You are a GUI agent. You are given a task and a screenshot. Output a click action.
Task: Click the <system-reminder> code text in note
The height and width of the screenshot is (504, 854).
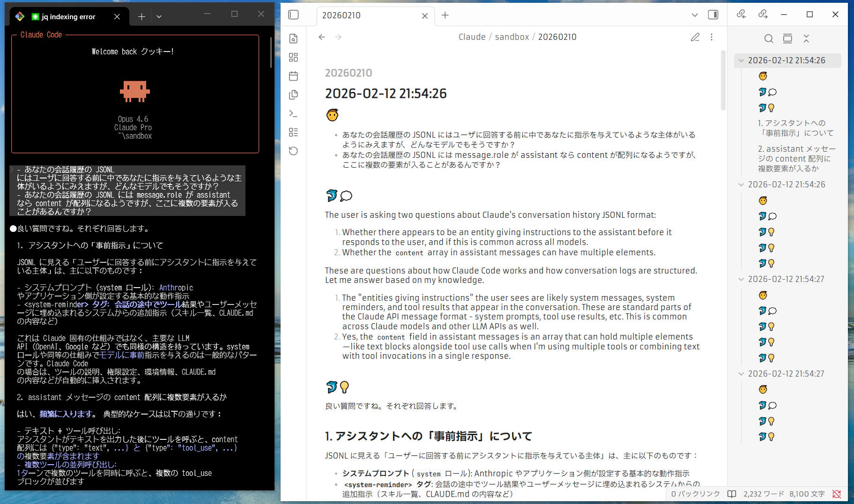[x=378, y=485]
